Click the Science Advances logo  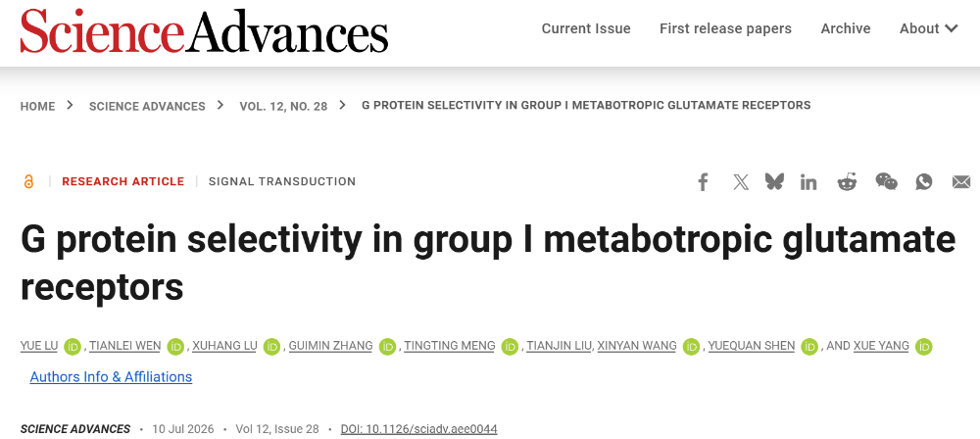204,29
